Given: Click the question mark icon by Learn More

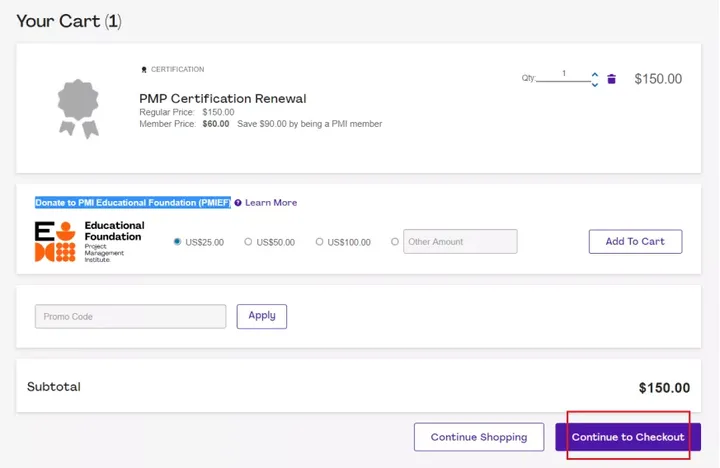Looking at the screenshot, I should click(x=238, y=203).
